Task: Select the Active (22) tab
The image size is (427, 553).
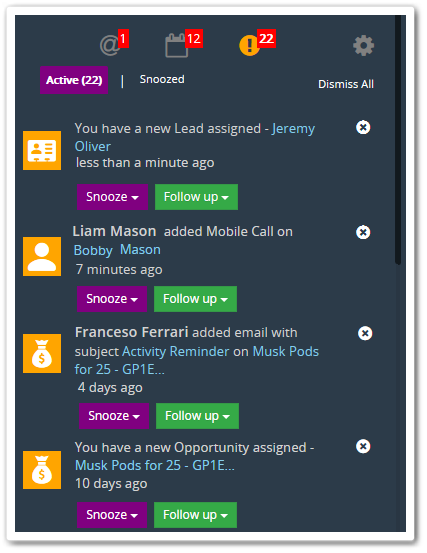Action: coord(74,80)
